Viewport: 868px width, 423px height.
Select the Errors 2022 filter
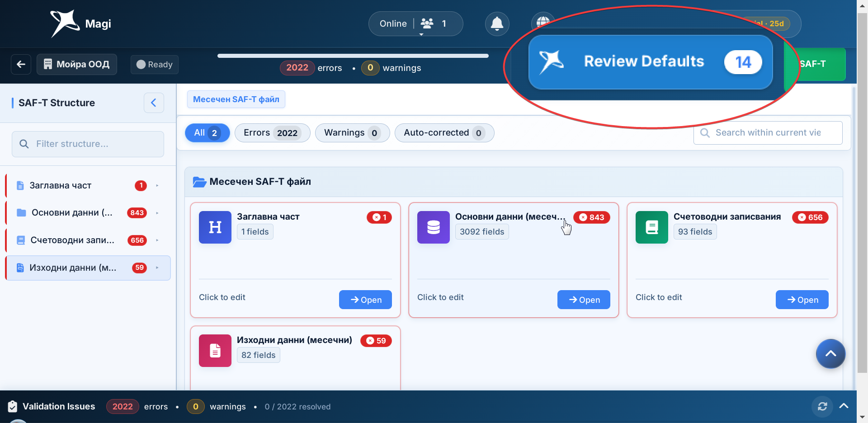coord(273,133)
